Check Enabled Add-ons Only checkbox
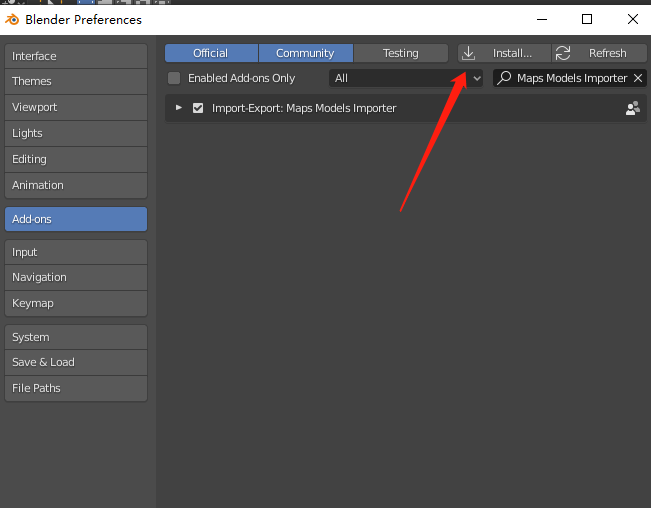This screenshot has width=651, height=508. (174, 78)
